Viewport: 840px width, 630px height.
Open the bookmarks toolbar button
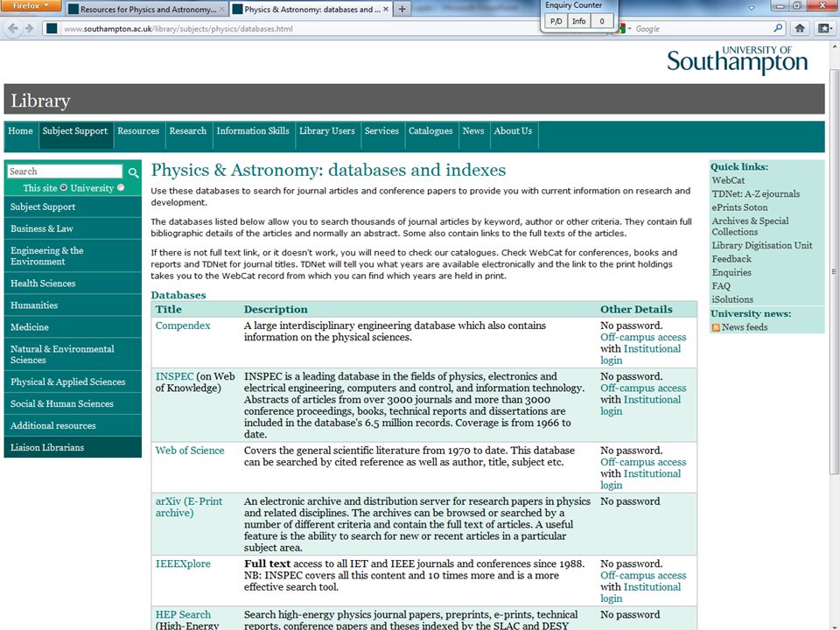(x=824, y=28)
